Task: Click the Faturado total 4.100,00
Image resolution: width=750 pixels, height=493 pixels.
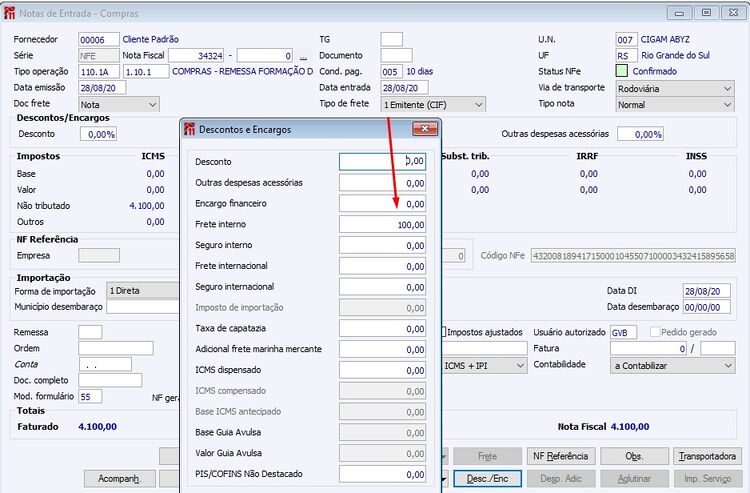Action: pyautogui.click(x=98, y=427)
